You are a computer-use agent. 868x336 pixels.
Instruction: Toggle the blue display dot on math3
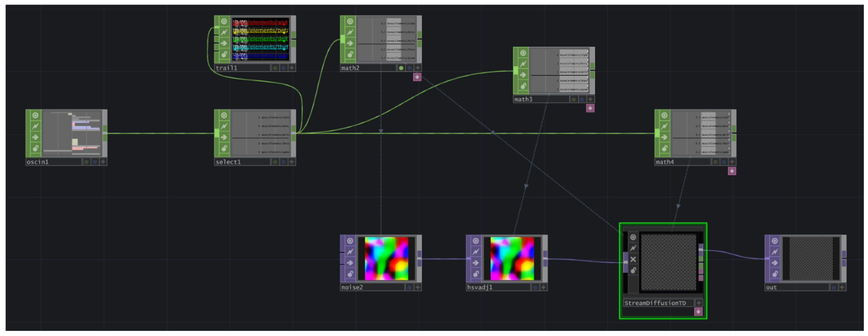(582, 99)
